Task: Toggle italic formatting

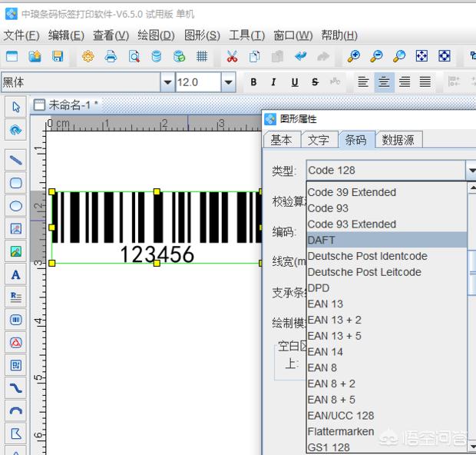Action: [x=273, y=82]
